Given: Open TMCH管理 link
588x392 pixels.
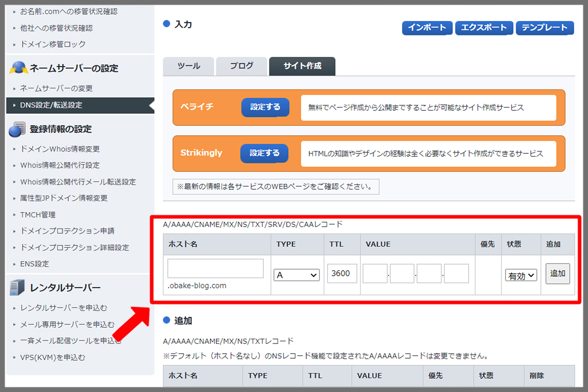Looking at the screenshot, I should point(38,215).
